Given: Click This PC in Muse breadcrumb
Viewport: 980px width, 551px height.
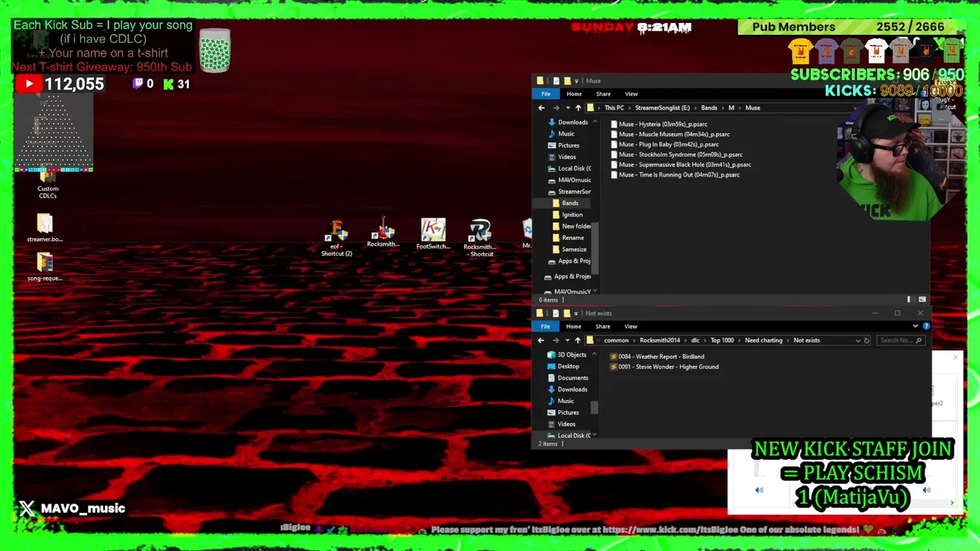Looking at the screenshot, I should (614, 108).
